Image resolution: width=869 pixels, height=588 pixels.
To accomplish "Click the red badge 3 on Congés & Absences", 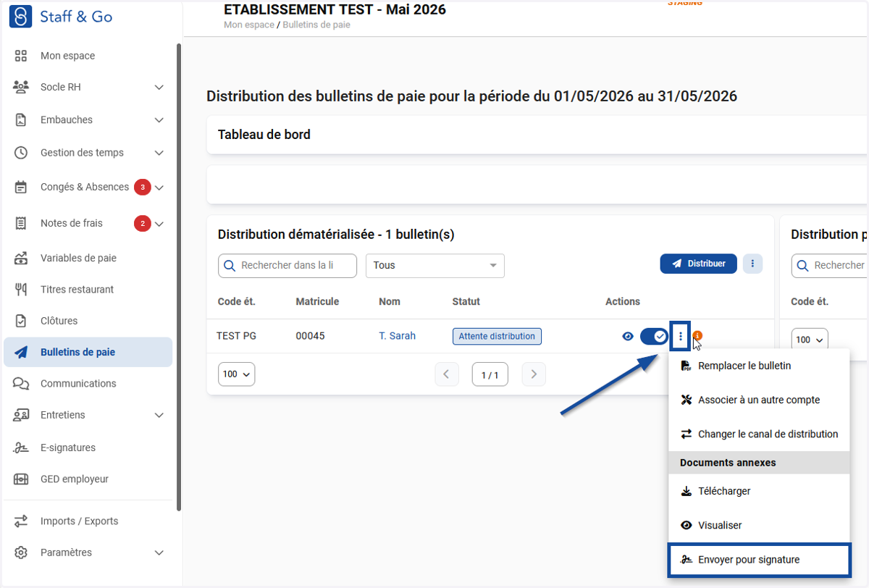I will click(142, 187).
